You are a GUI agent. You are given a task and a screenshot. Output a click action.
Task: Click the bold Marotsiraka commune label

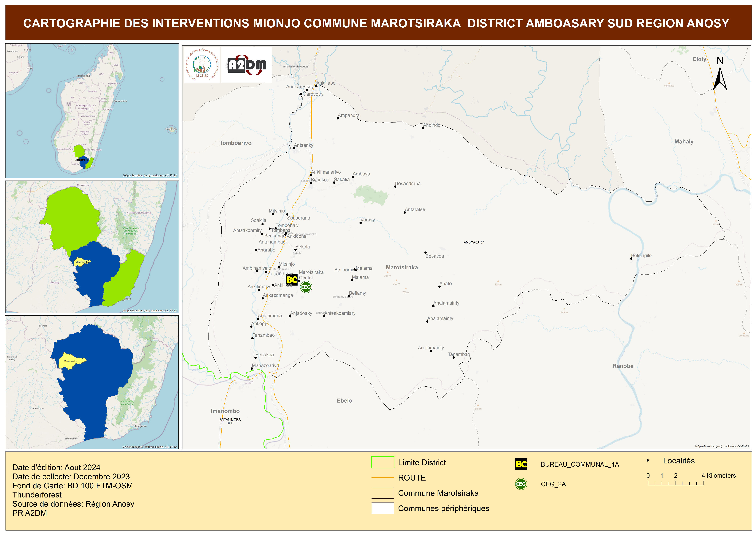[x=401, y=267]
